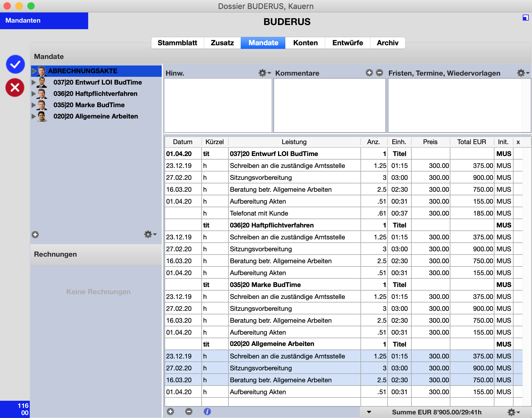Sort by the Kürzel column header
The height and width of the screenshot is (418, 532).
point(215,142)
